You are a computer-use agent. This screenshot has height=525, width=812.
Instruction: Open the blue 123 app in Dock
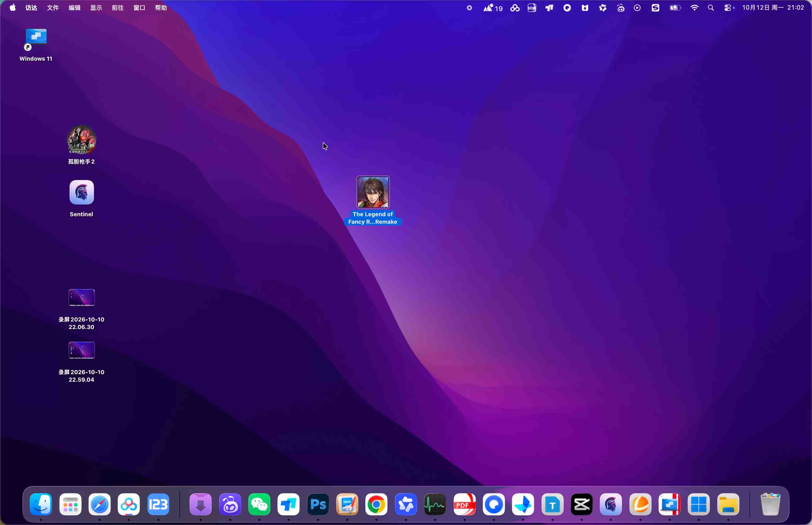[x=158, y=504]
